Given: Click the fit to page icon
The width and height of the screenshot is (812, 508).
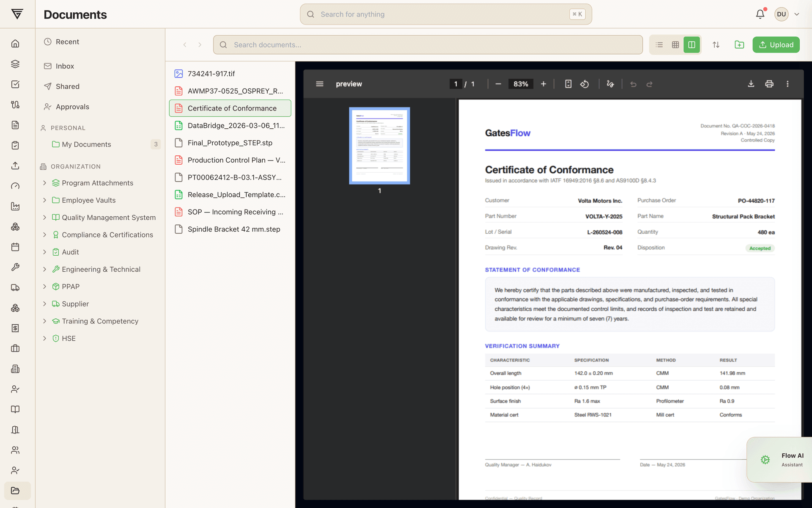Looking at the screenshot, I should point(568,84).
